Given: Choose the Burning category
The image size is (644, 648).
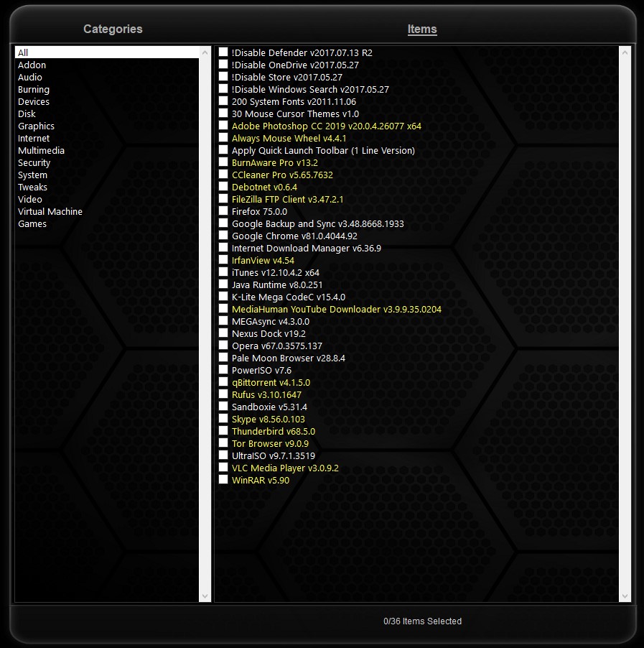Looking at the screenshot, I should point(107,89).
